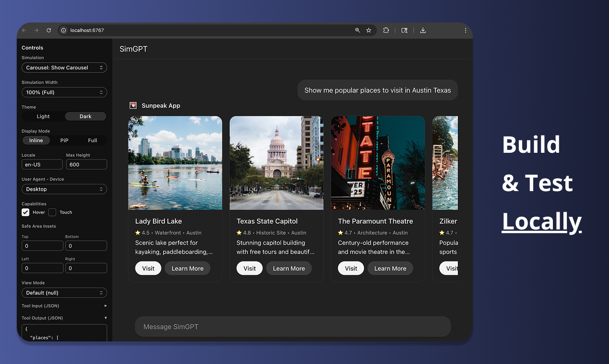Click the screen search icon next to downloads
Image resolution: width=609 pixels, height=364 pixels.
tap(404, 30)
